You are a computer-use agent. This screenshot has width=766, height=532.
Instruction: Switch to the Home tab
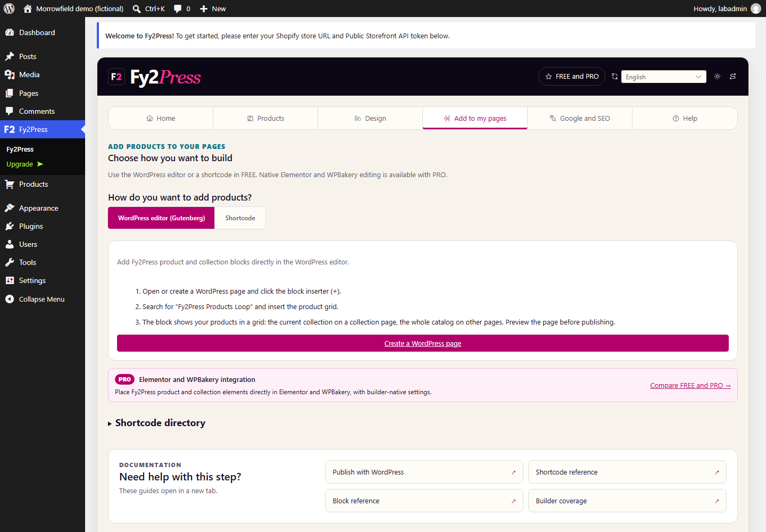click(161, 118)
